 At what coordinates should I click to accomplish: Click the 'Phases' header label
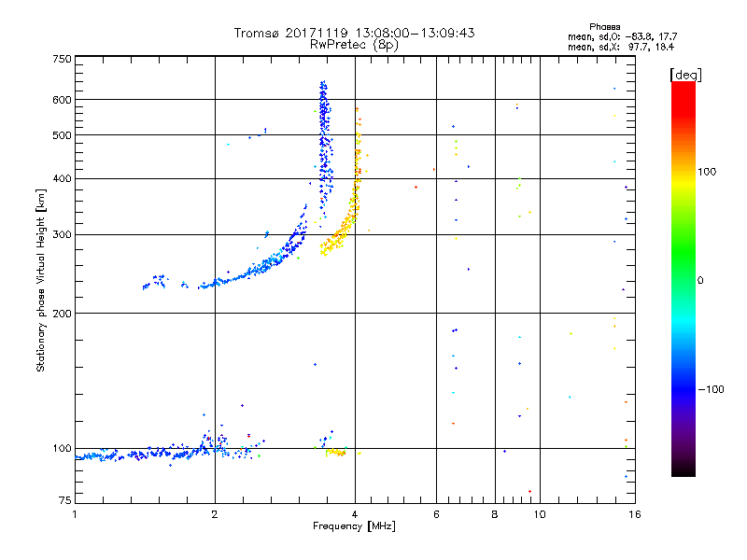(604, 27)
